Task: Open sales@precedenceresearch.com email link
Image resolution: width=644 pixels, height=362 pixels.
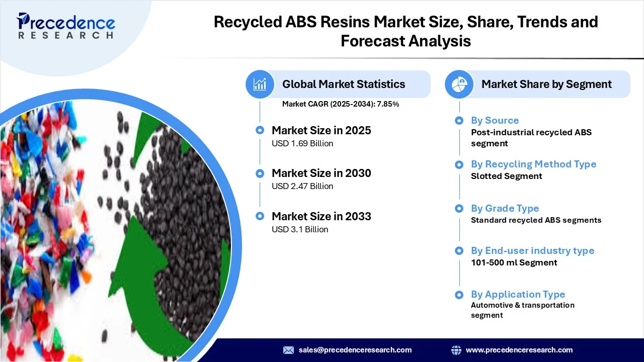Action: click(x=355, y=350)
